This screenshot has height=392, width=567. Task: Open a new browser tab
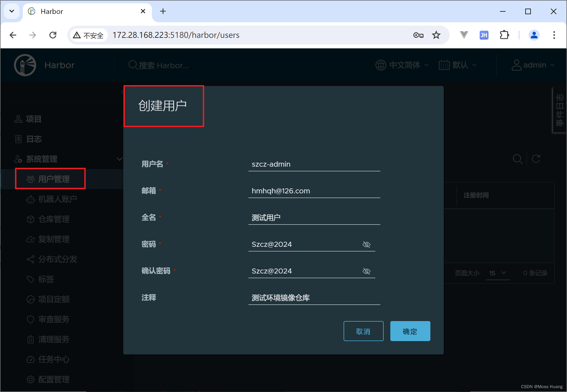point(163,11)
